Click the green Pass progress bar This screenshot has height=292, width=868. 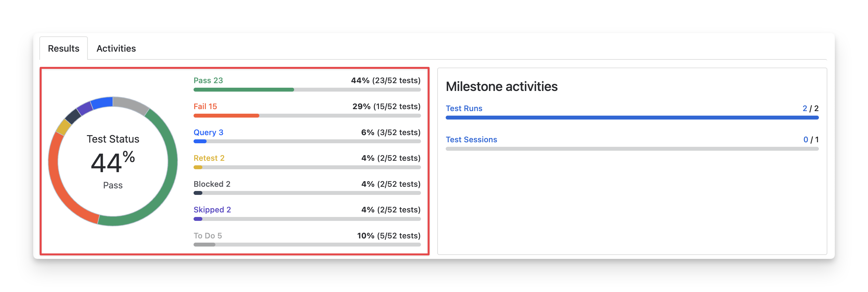(243, 90)
